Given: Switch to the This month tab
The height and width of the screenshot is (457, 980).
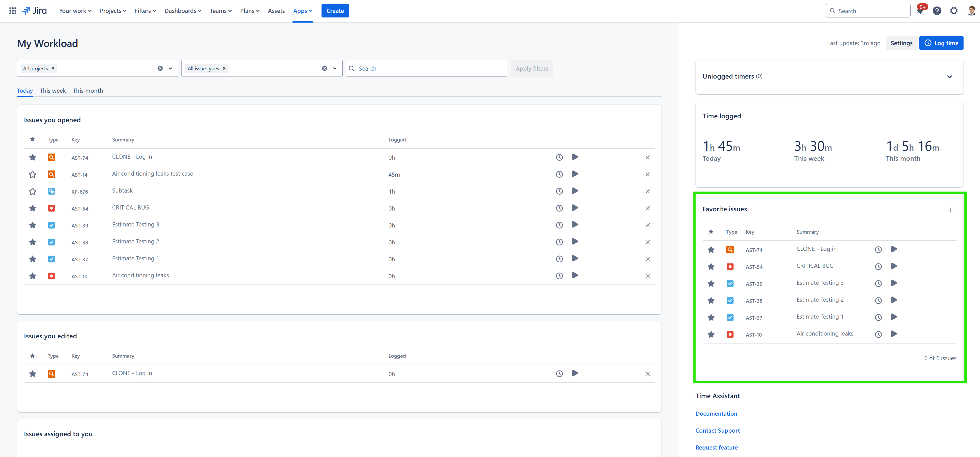Looking at the screenshot, I should coord(88,90).
